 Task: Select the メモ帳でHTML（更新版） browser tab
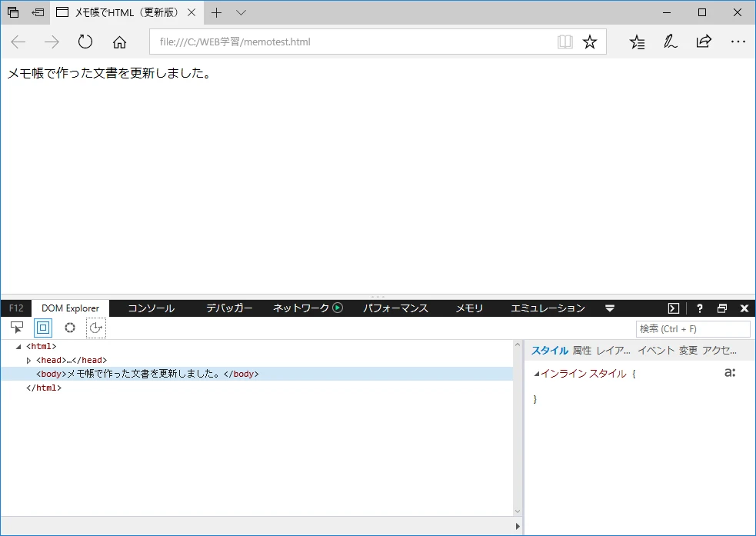[x=126, y=12]
